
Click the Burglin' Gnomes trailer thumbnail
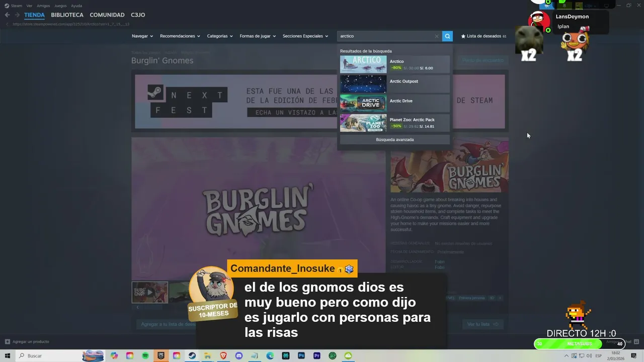pos(150,292)
